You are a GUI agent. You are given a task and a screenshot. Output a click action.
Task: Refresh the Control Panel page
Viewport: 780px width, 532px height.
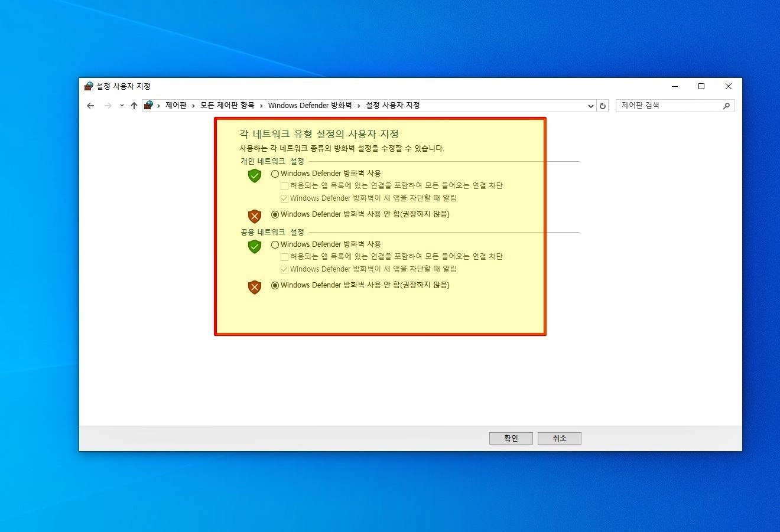click(603, 106)
